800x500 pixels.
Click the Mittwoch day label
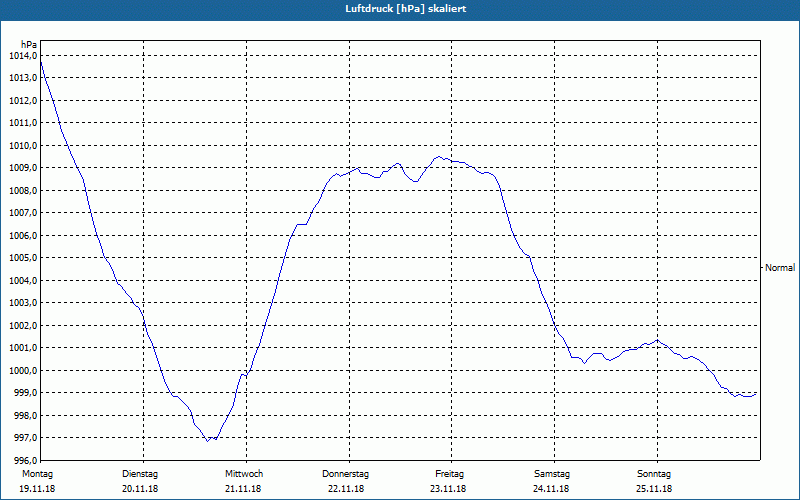[x=244, y=474]
